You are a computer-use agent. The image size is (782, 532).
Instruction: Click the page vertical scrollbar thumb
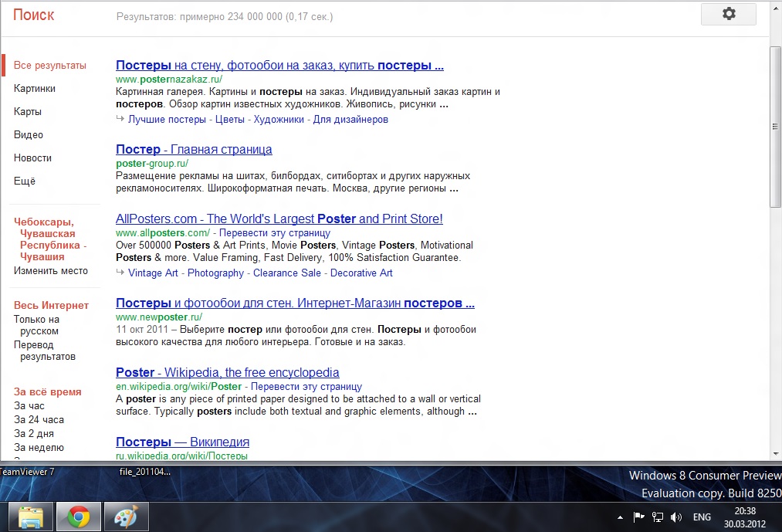click(775, 127)
